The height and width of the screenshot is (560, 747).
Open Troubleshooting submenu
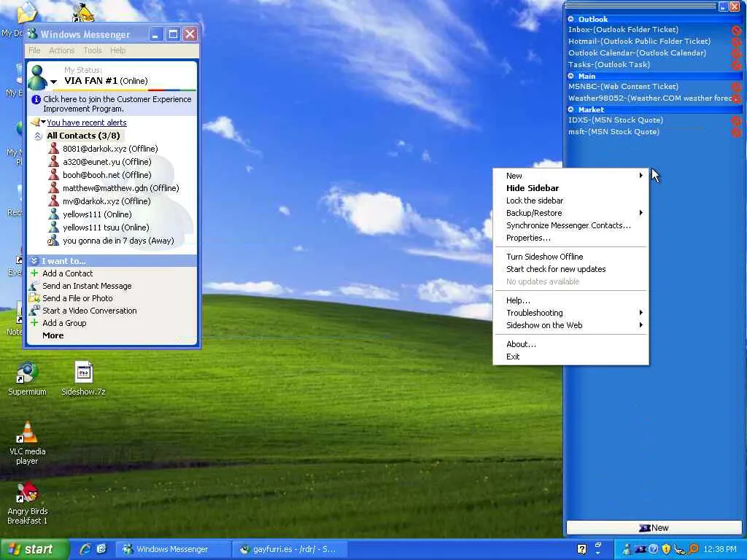click(570, 313)
